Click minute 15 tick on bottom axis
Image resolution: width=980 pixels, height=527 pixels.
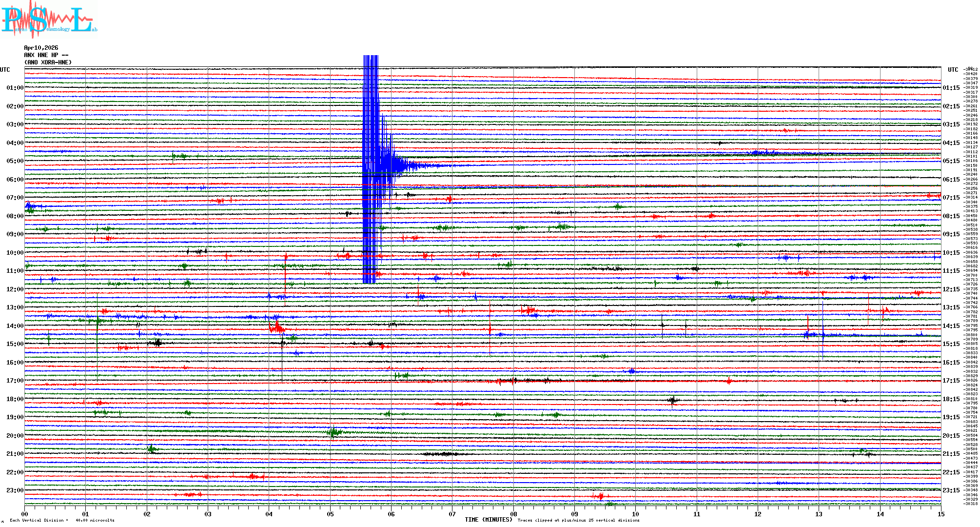pos(941,514)
